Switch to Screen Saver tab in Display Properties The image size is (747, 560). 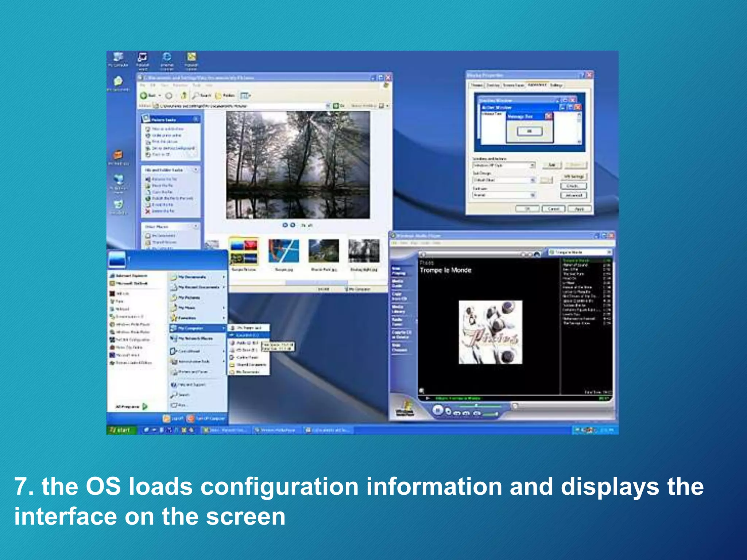(x=513, y=85)
